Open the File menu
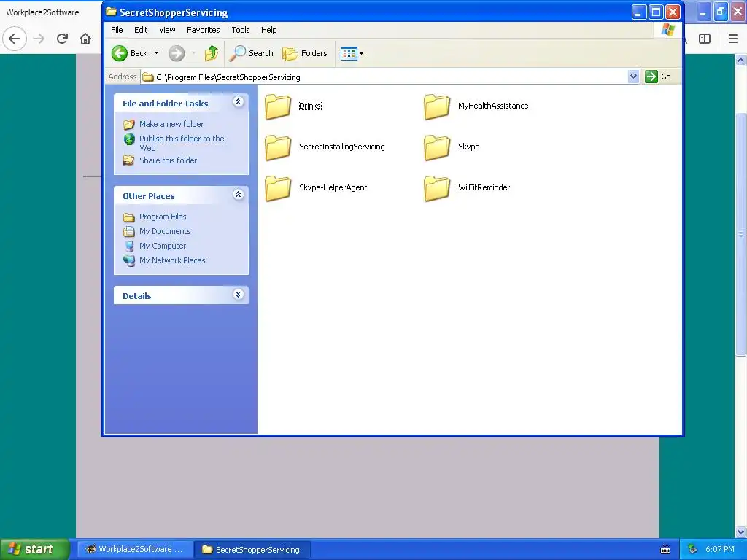The width and height of the screenshot is (747, 560). (x=117, y=30)
